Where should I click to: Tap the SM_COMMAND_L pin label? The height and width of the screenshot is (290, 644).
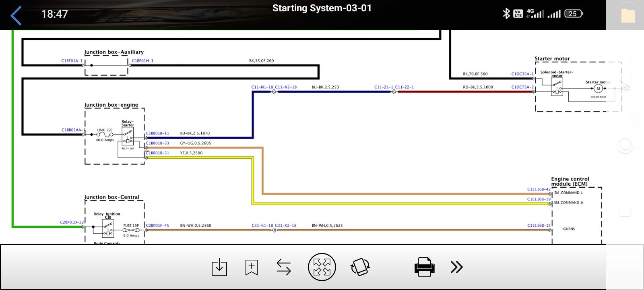coord(568,193)
